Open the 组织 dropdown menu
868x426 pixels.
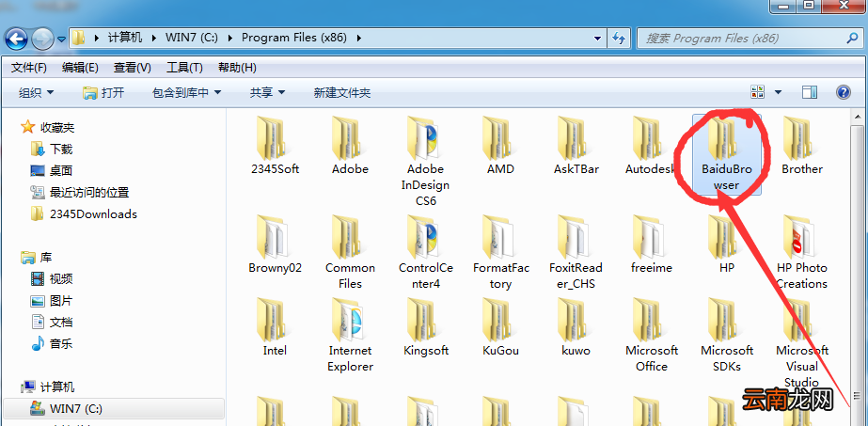[36, 93]
